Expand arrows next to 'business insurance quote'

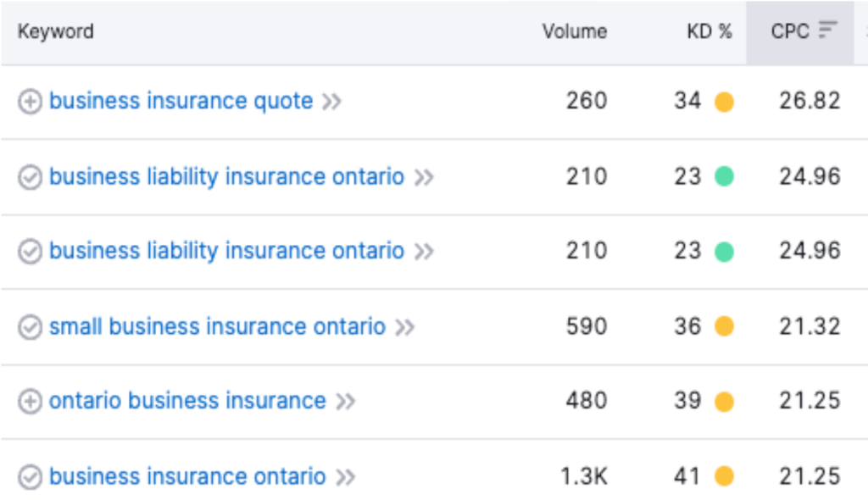click(331, 102)
